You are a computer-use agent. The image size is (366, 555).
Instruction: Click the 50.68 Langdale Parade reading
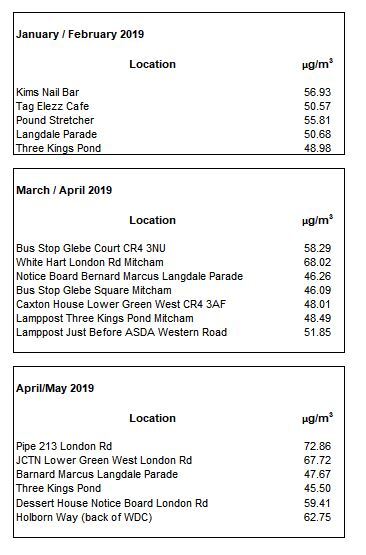(318, 134)
